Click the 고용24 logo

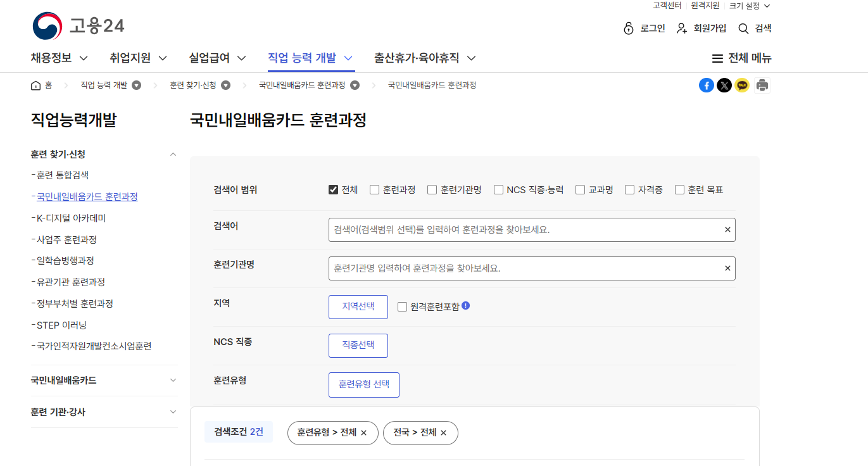[79, 27]
